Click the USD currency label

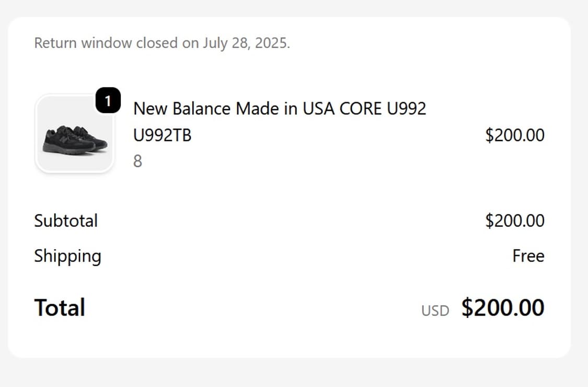[x=435, y=311]
